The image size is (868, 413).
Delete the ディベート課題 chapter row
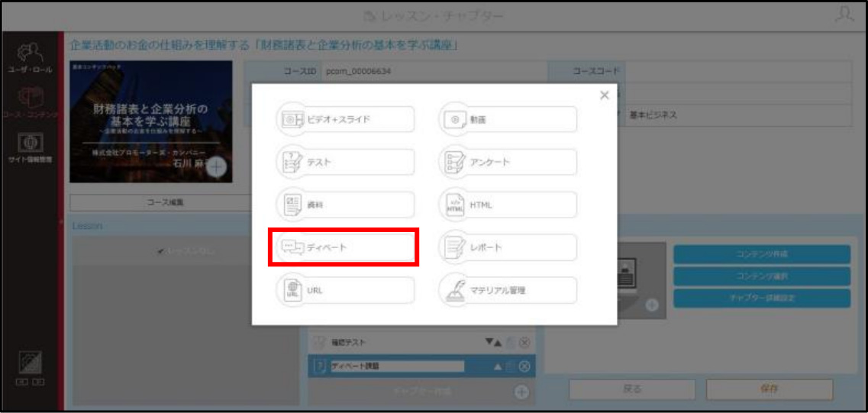[524, 366]
